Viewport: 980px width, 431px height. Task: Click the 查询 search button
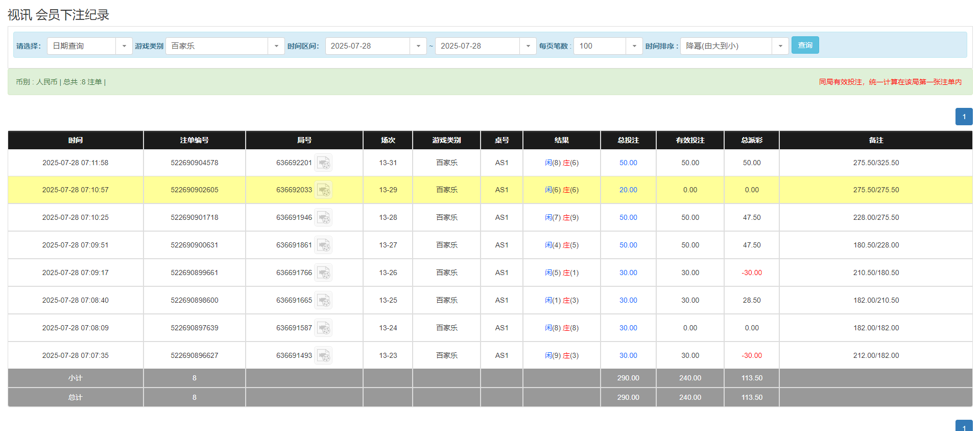805,46
